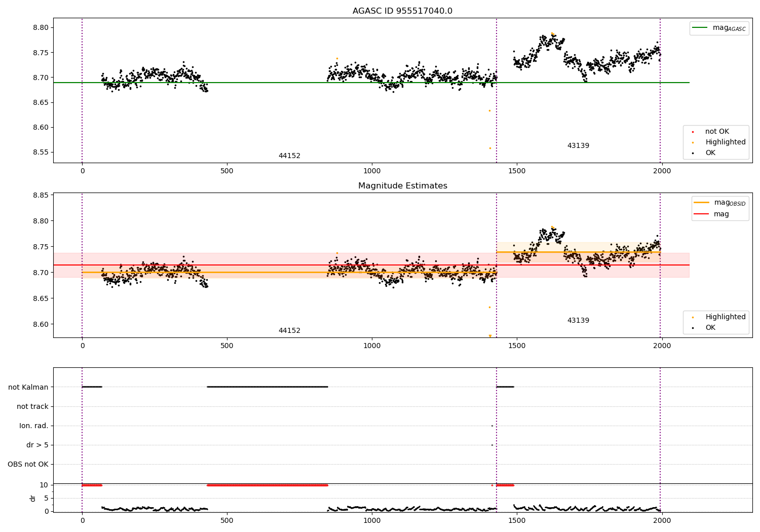Image resolution: width=760 pixels, height=532 pixels.
Task: Click the orange outlier point near 8.63 in top plot
Action: pos(489,110)
